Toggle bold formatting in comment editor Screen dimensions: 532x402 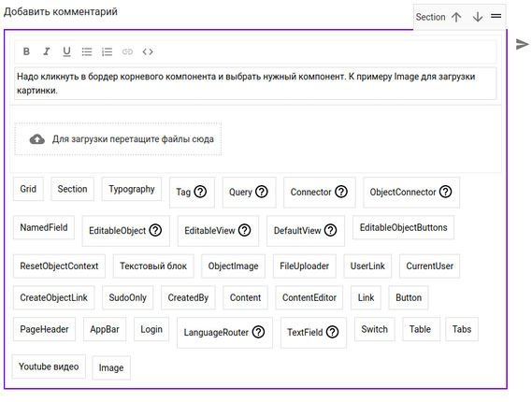coord(26,51)
